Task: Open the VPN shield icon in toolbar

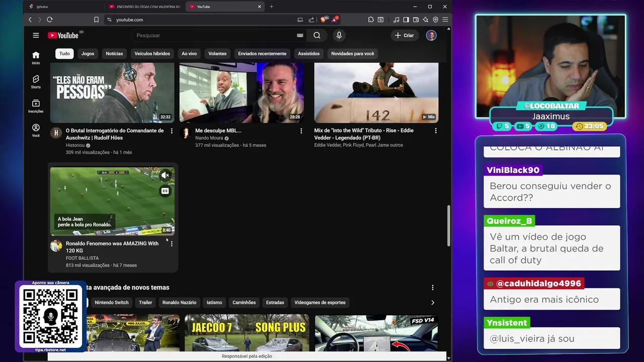Action: click(x=435, y=20)
